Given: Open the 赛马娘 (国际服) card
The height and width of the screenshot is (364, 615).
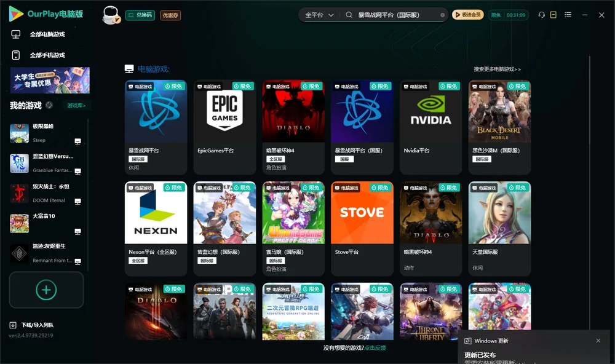Looking at the screenshot, I should click(293, 229).
